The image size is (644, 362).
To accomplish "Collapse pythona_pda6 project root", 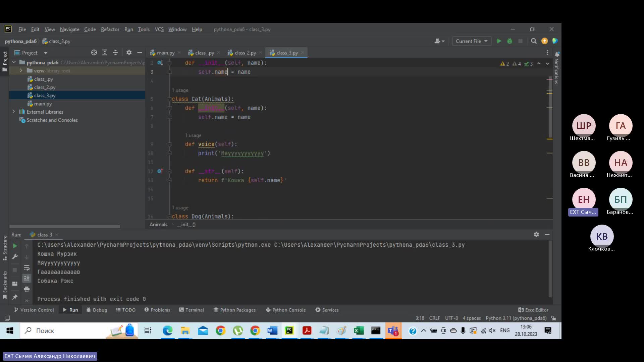I will 14,62.
